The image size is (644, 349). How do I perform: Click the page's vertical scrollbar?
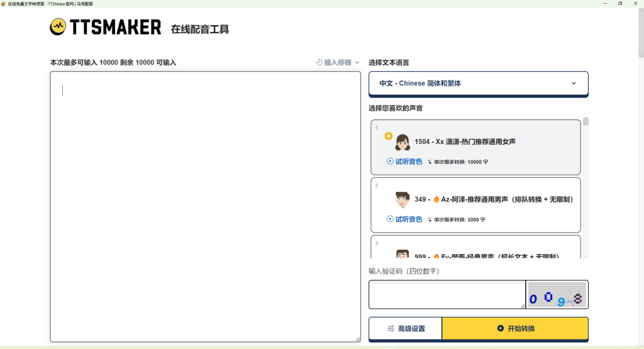641,33
